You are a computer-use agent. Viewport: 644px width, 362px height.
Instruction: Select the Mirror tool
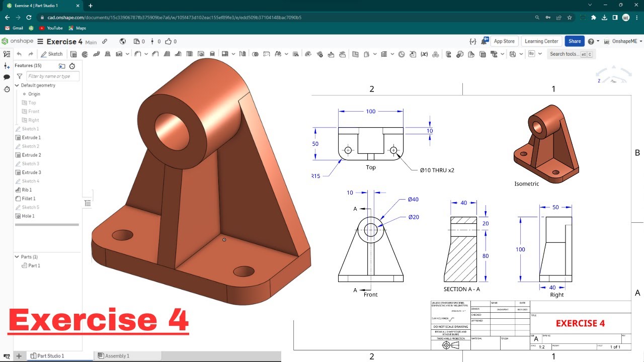pyautogui.click(x=244, y=54)
